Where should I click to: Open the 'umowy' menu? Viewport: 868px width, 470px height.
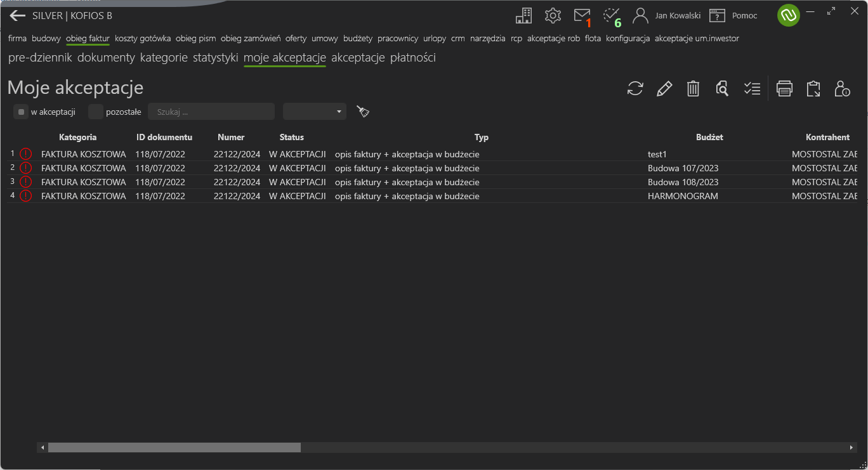pyautogui.click(x=325, y=38)
